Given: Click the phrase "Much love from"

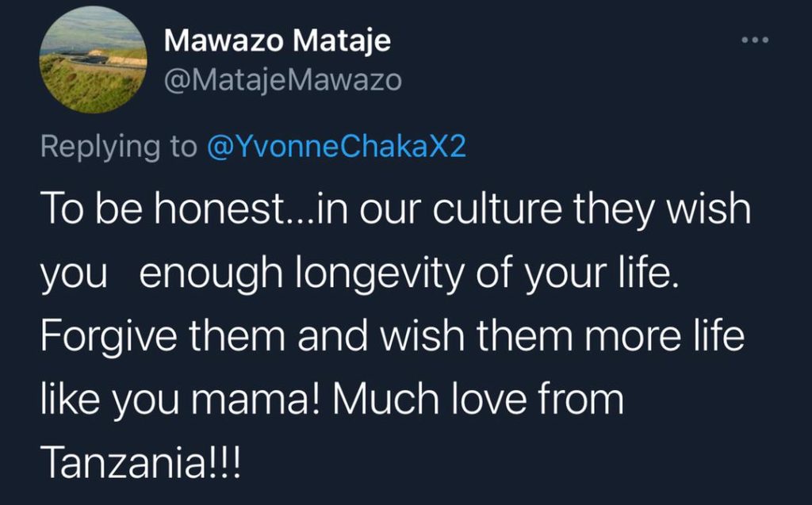Looking at the screenshot, I should pyautogui.click(x=478, y=399).
